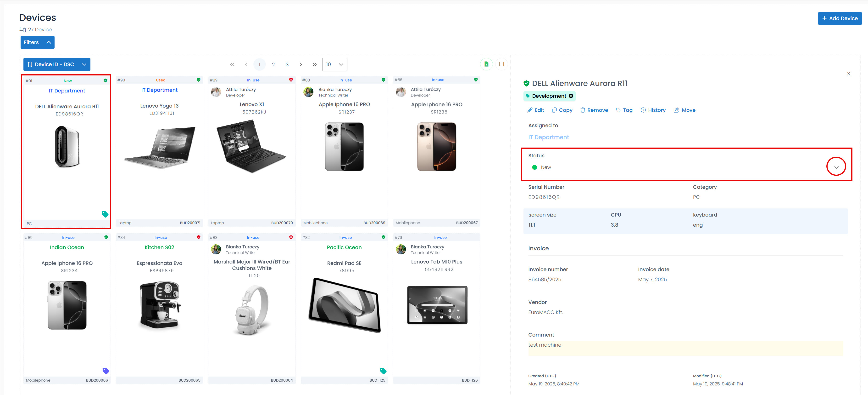868x395 pixels.
Task: Click the '27 Device' count label
Action: [x=40, y=30]
